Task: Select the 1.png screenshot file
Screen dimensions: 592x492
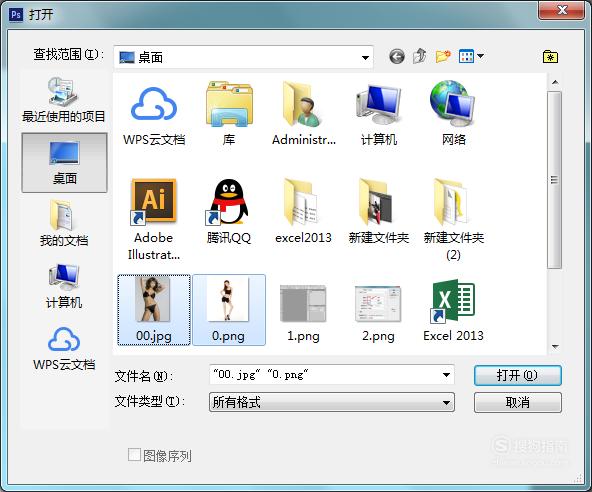Action: (304, 313)
